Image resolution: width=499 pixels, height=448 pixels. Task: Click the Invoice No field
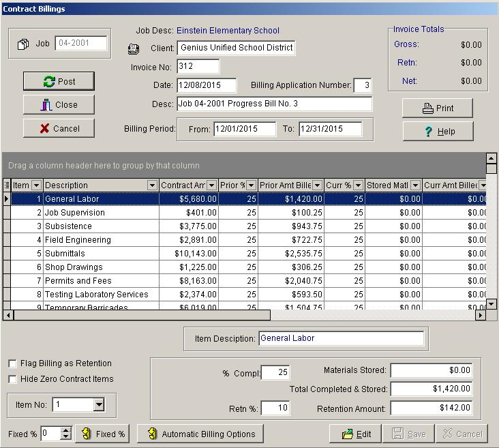click(198, 66)
